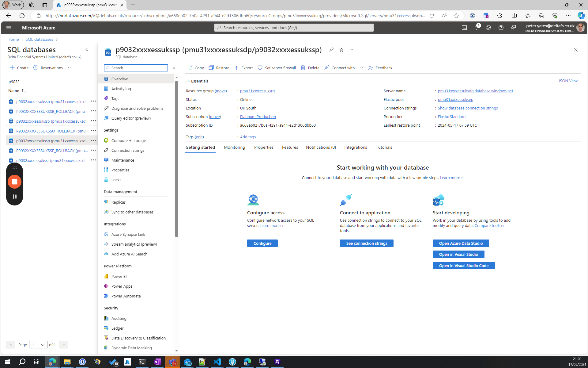
Task: Open the Azure portal hamburger menu
Action: (9, 28)
